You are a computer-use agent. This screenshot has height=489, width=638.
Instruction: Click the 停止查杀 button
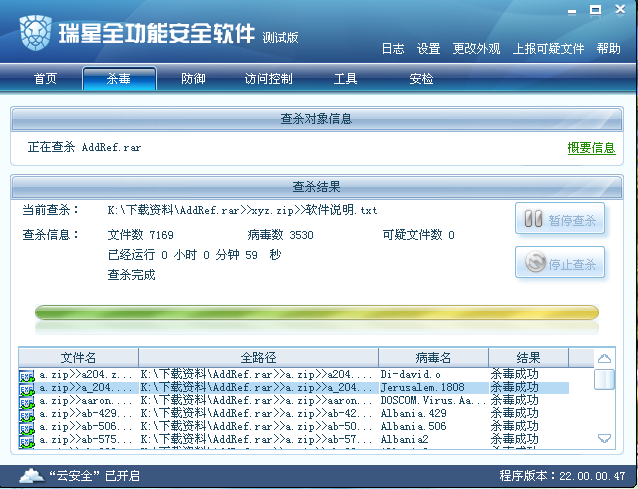tap(560, 262)
